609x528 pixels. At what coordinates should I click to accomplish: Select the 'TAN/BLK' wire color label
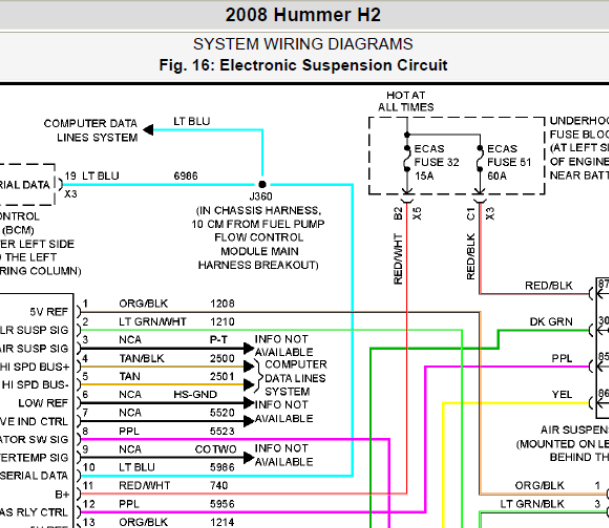click(x=142, y=358)
